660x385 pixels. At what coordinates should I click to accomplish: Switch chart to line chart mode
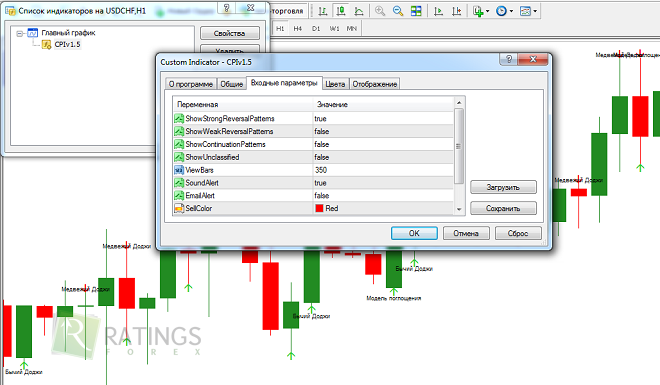(x=359, y=11)
